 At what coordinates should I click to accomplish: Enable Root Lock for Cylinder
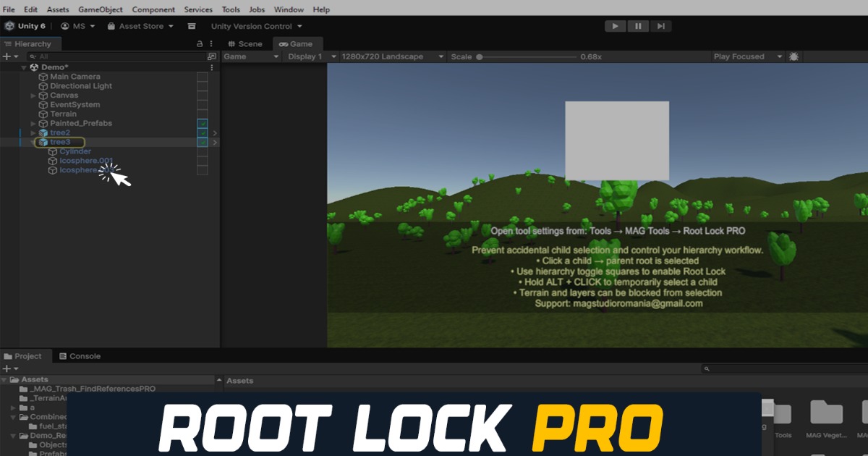(203, 151)
